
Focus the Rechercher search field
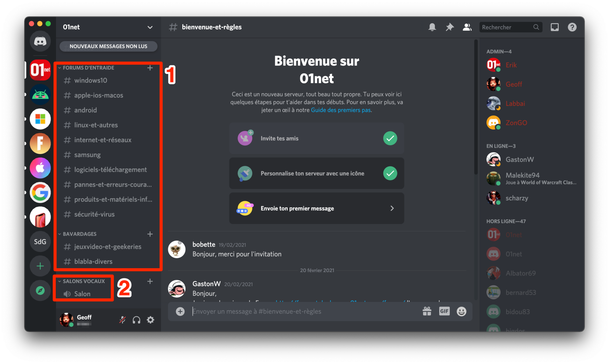(x=511, y=27)
